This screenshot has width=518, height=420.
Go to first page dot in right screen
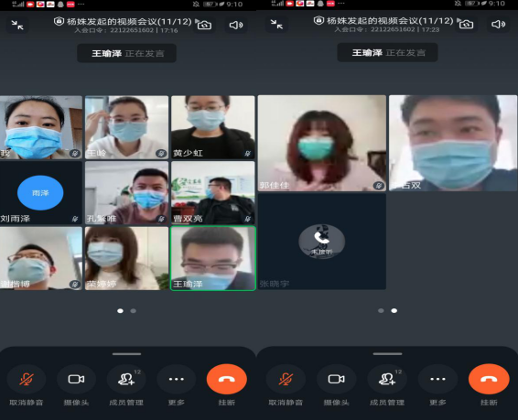click(381, 311)
